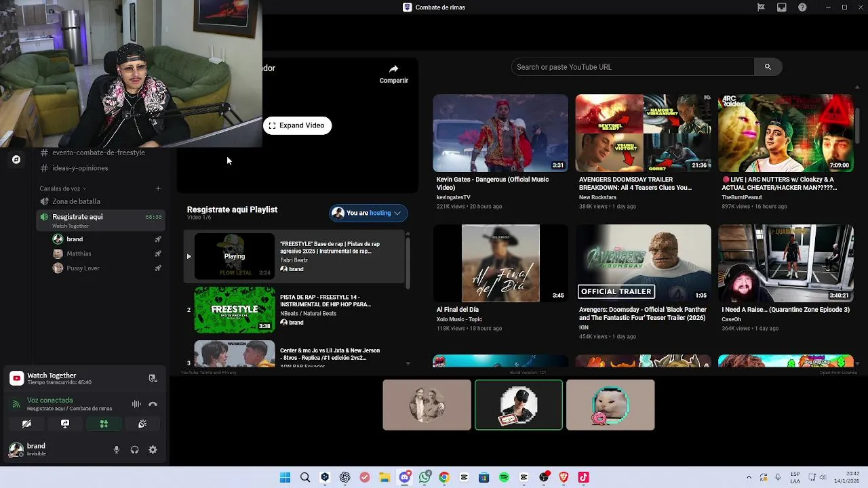Open ARC NUTTERS live stream thumbnail
This screenshot has width=868, height=488.
tap(786, 133)
